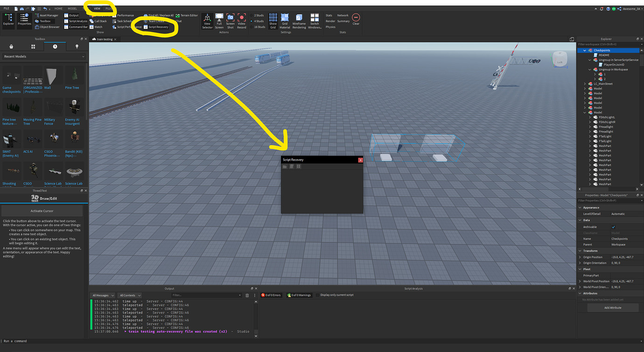Open the Object Browser
Screen dimensions: 644x352
click(49, 27)
